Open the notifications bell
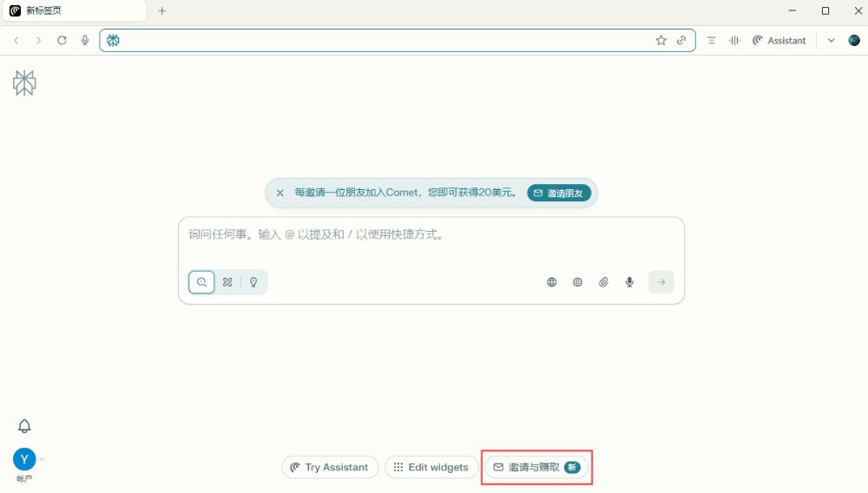The width and height of the screenshot is (868, 493). point(24,426)
